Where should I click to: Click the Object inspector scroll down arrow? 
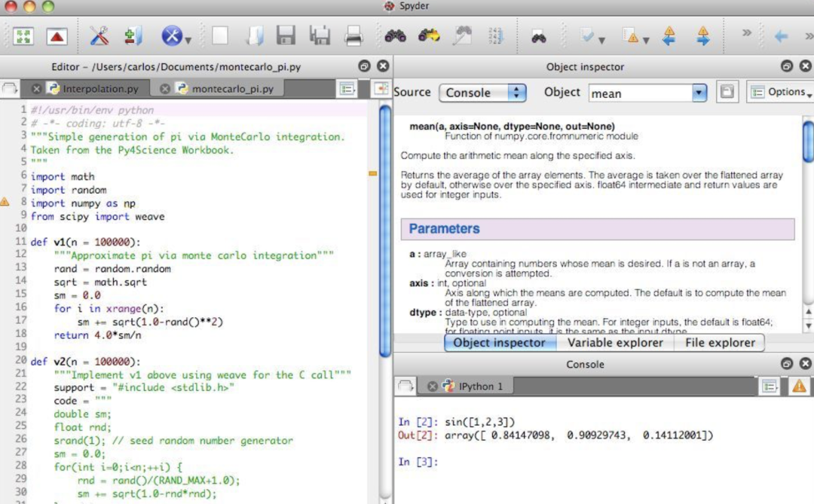(x=808, y=325)
